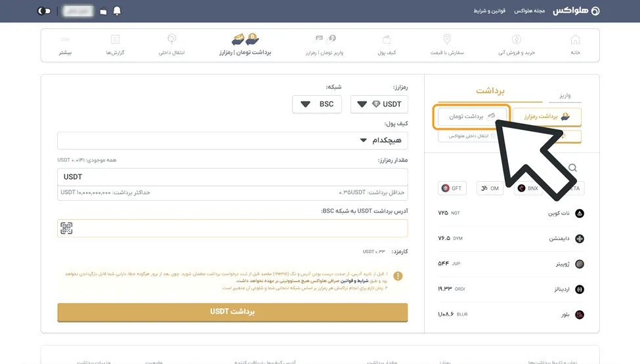This screenshot has height=364, width=640.
Task: Open مجله هلواکس link
Action: pos(529,11)
